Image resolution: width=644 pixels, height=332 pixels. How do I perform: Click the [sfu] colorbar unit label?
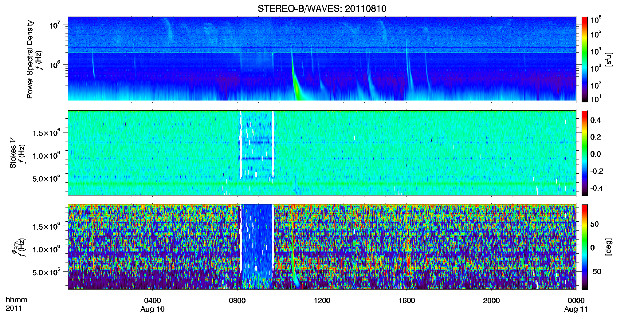(608, 59)
